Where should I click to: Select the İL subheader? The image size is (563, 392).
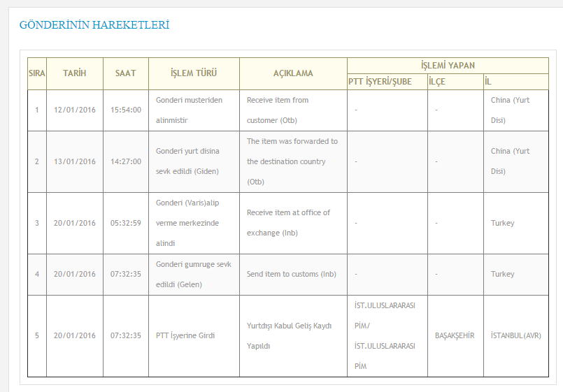516,82
